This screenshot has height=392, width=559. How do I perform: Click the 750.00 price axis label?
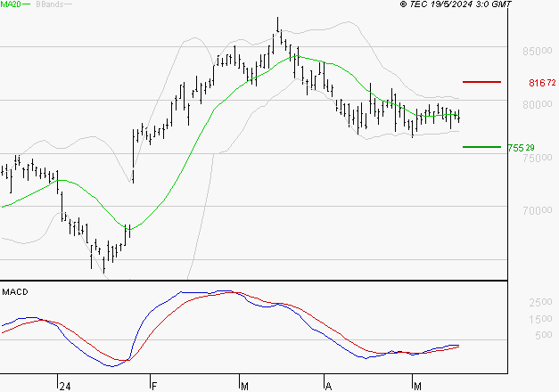538,158
